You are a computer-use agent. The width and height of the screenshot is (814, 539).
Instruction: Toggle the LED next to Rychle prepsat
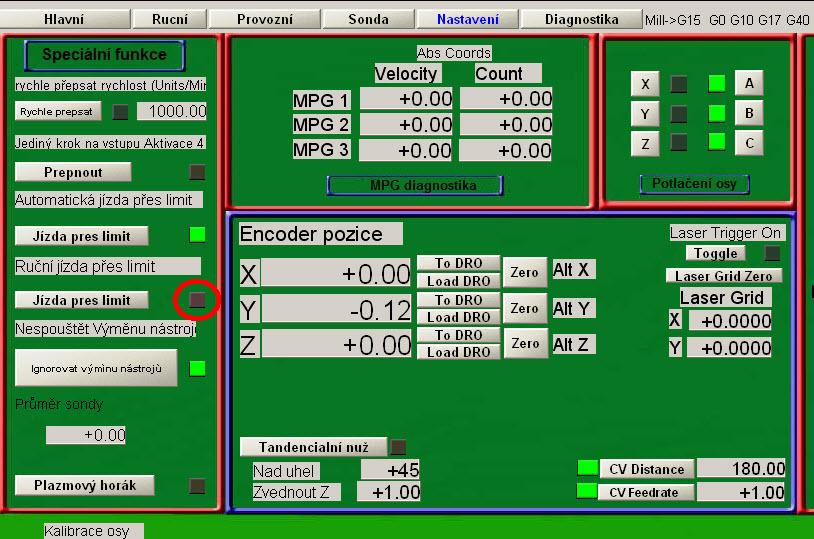[x=121, y=111]
